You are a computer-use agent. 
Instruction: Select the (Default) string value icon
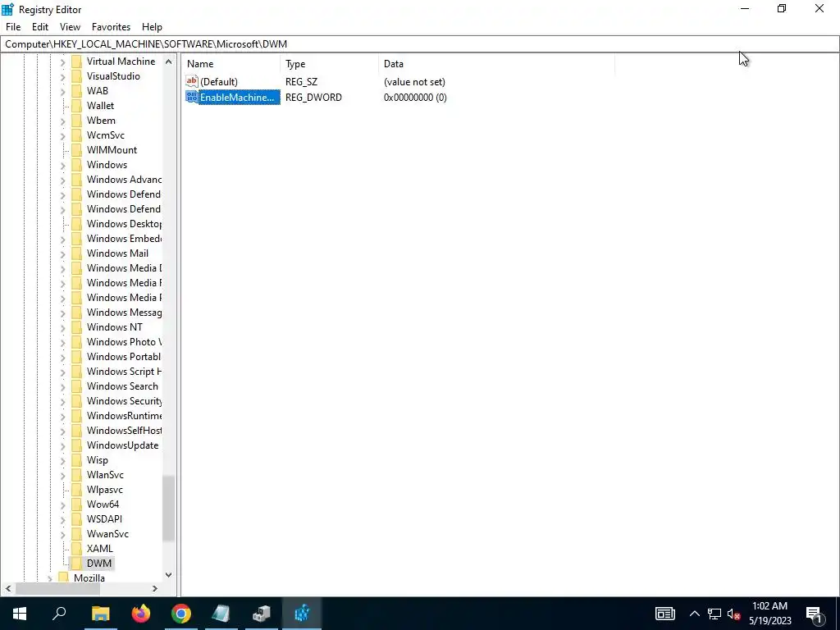pyautogui.click(x=192, y=81)
